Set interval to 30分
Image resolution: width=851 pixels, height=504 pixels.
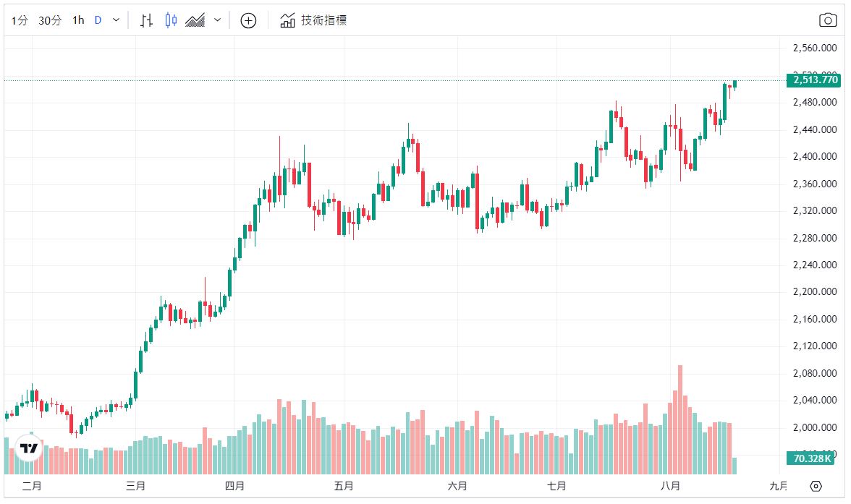pyautogui.click(x=50, y=20)
